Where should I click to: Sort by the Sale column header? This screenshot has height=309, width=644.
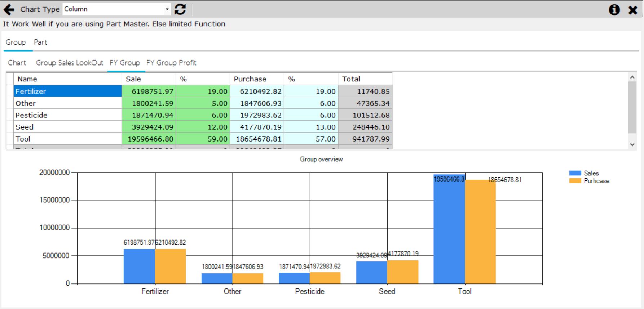tap(148, 79)
